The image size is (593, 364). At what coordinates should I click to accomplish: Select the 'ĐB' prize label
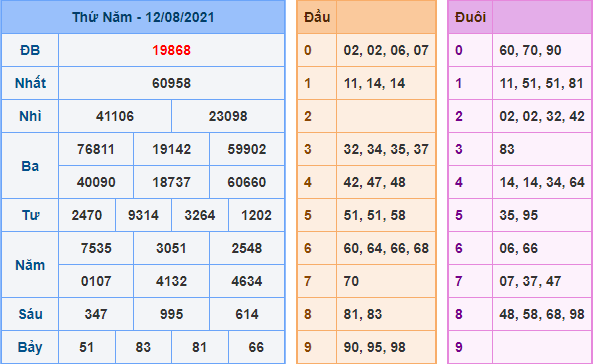[x=30, y=50]
